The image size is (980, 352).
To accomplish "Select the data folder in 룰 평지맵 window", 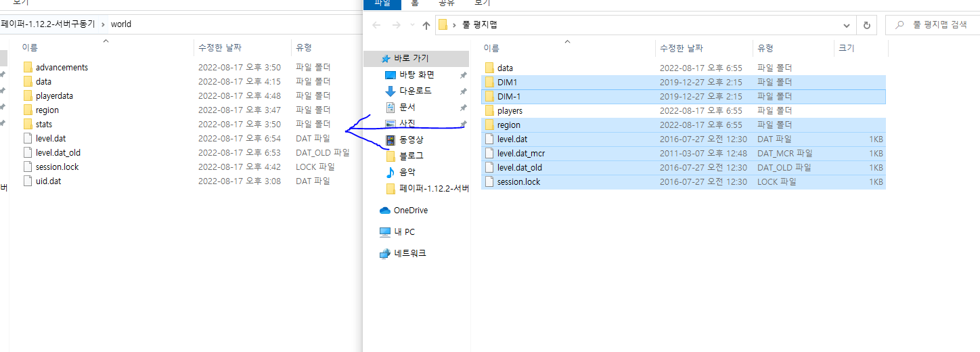I will coord(505,68).
